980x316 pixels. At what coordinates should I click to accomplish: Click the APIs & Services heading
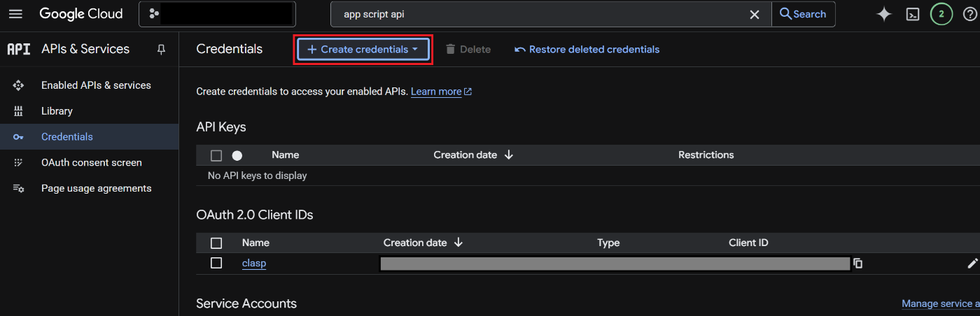click(x=85, y=49)
